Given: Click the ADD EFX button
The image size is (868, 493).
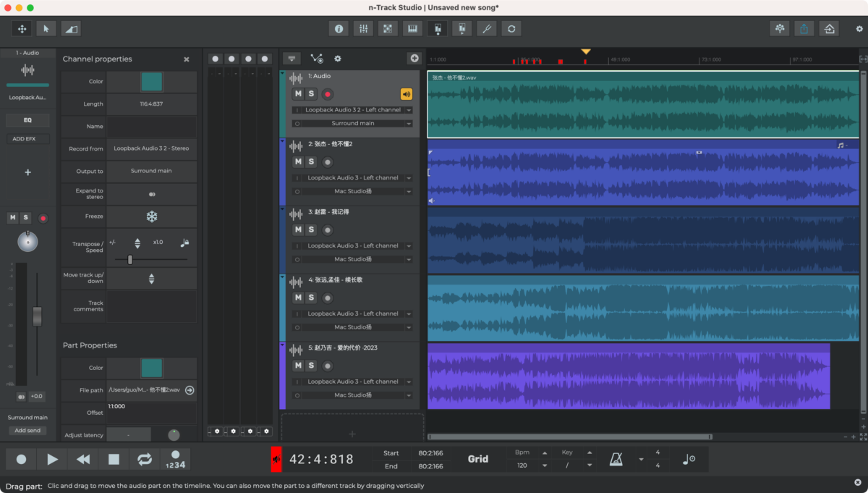Looking at the screenshot, I should 27,138.
